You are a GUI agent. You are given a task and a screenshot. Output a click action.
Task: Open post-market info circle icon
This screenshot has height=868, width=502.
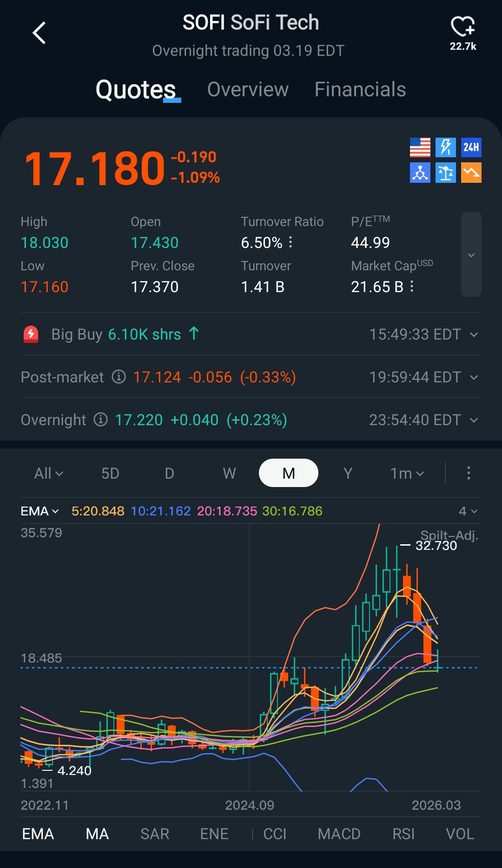[x=119, y=377]
